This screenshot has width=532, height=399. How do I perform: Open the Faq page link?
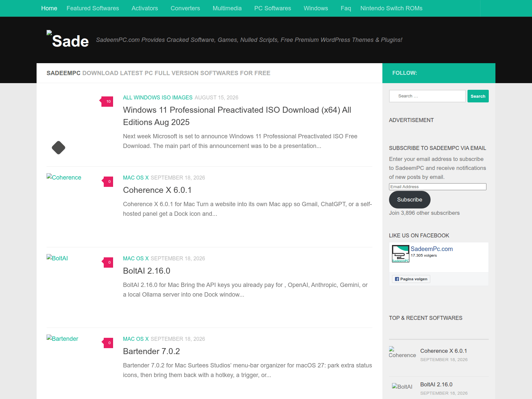click(x=346, y=8)
